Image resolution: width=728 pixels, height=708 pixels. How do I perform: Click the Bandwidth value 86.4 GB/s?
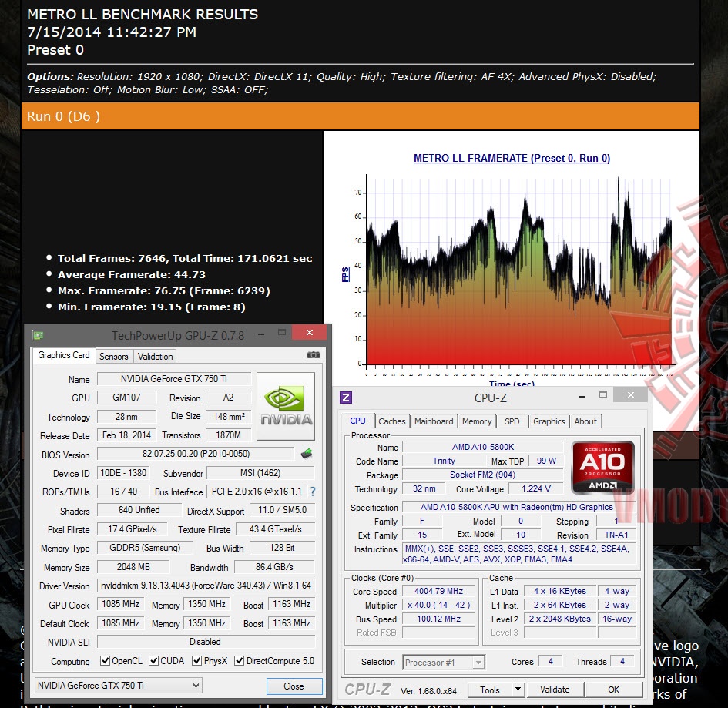coord(274,567)
